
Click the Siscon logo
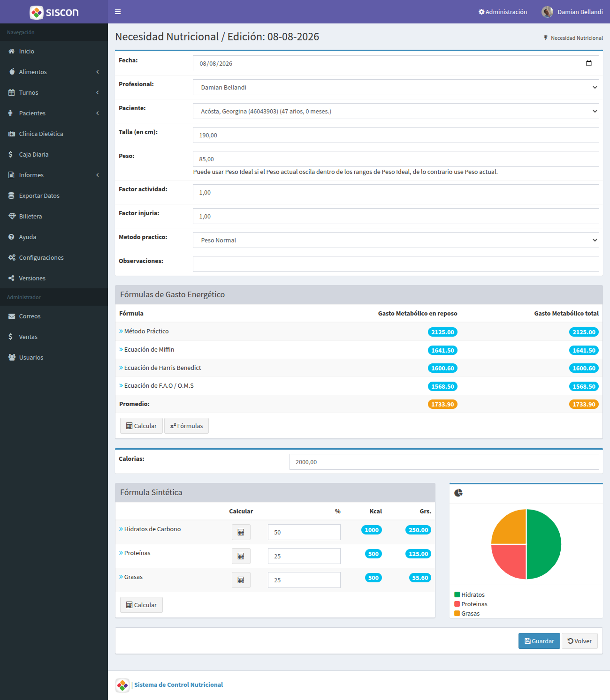coord(54,12)
